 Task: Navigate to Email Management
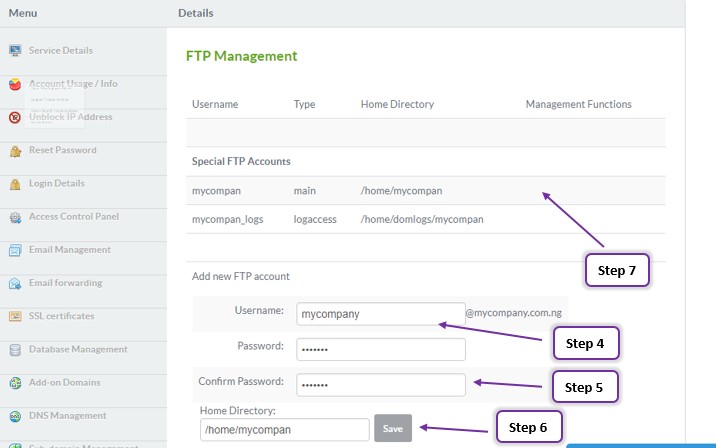[70, 249]
